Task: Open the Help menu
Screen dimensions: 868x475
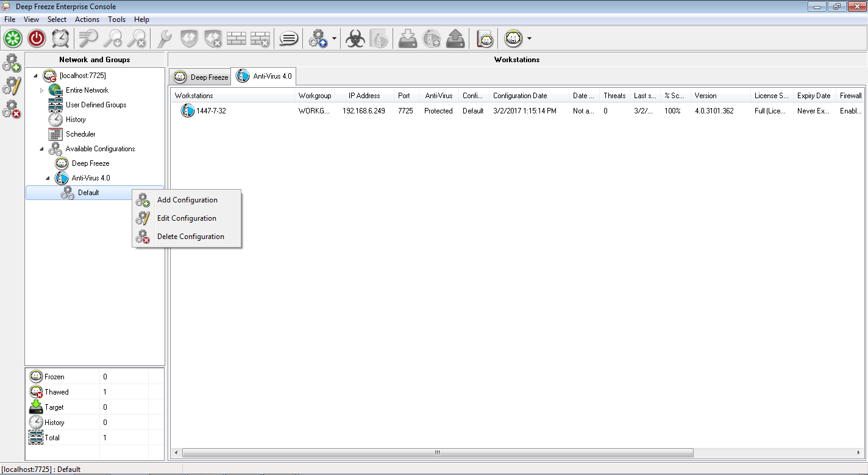Action: click(141, 20)
